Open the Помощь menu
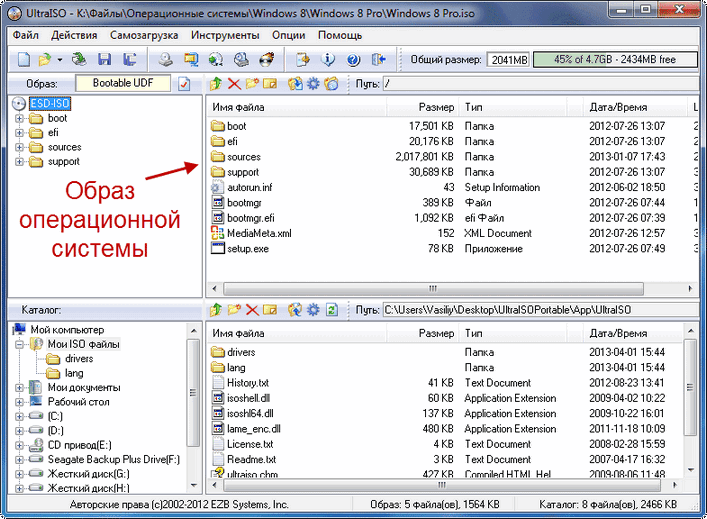The width and height of the screenshot is (707, 519). (x=340, y=35)
